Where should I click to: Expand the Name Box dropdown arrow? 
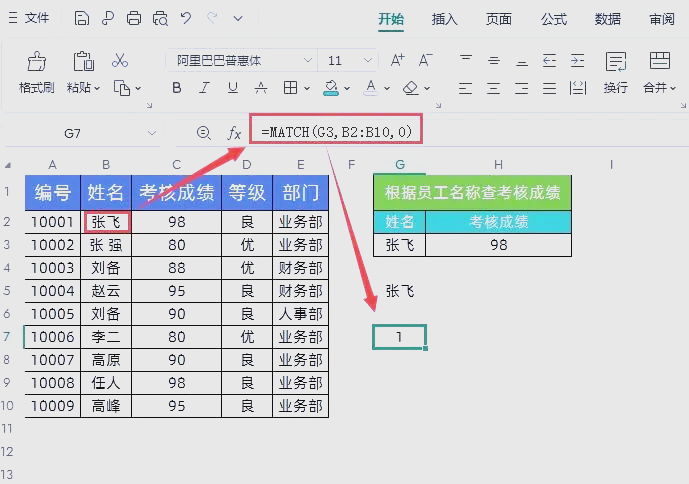point(152,133)
